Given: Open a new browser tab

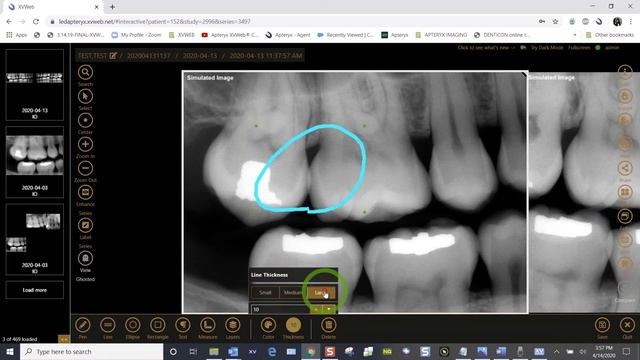Looking at the screenshot, I should [112, 7].
